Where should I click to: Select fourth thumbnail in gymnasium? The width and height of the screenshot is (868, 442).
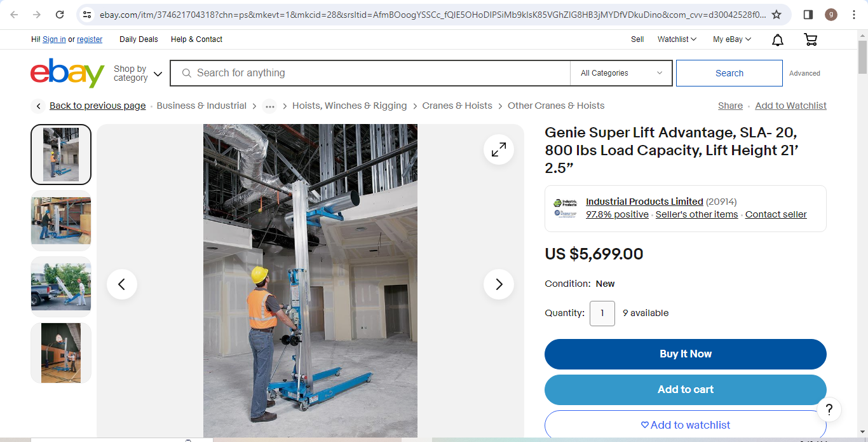pyautogui.click(x=61, y=353)
